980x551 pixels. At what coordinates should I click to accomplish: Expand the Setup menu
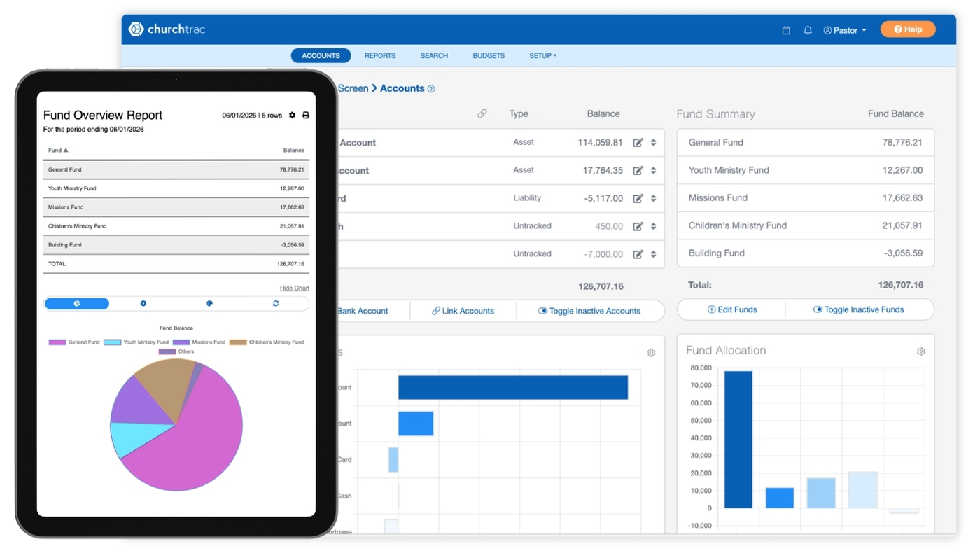[x=542, y=55]
